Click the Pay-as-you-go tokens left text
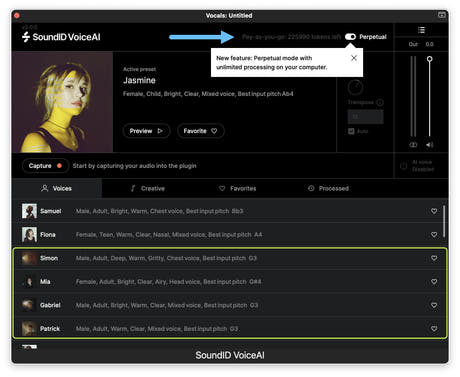Image resolution: width=460 pixels, height=377 pixels. (x=291, y=37)
